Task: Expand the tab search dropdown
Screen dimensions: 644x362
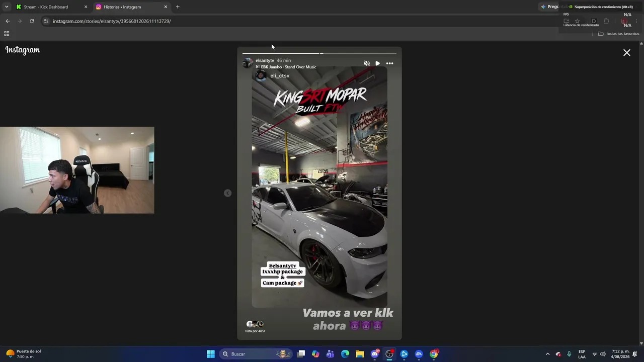Action: coord(7,7)
